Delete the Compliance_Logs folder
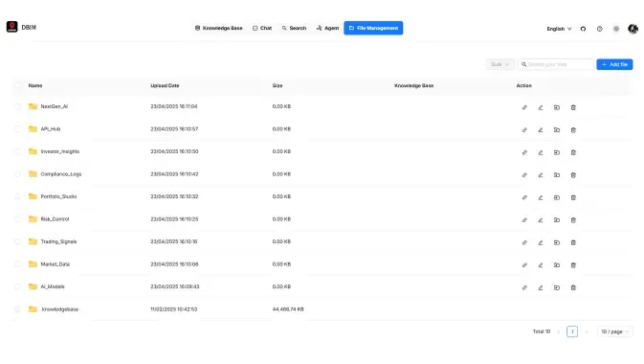 [x=573, y=174]
